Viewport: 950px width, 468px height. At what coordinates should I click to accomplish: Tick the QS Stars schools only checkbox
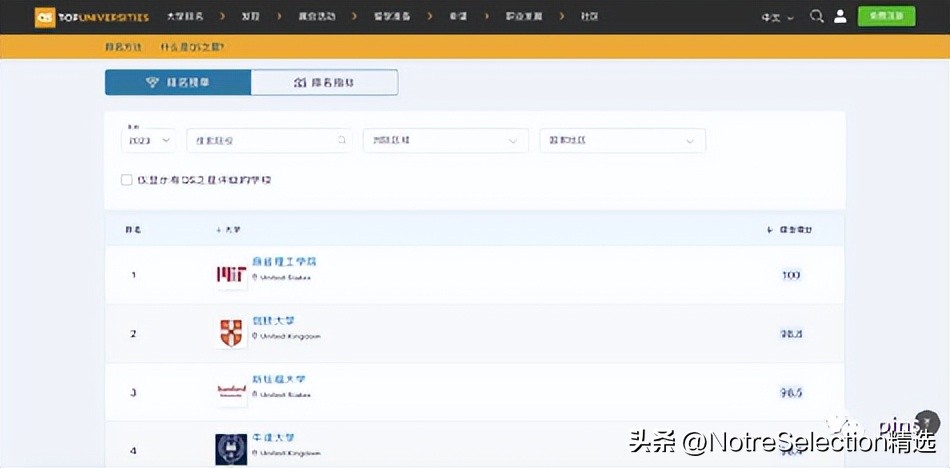[127, 180]
